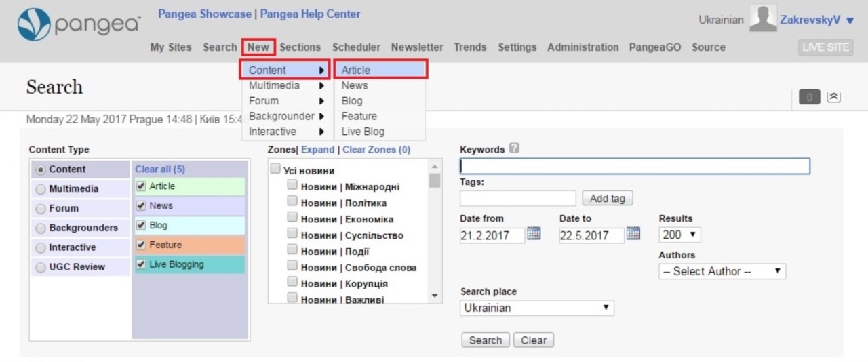Screen dimensions: 868x362
Task: Open the PangeaGO menu
Action: tap(655, 47)
